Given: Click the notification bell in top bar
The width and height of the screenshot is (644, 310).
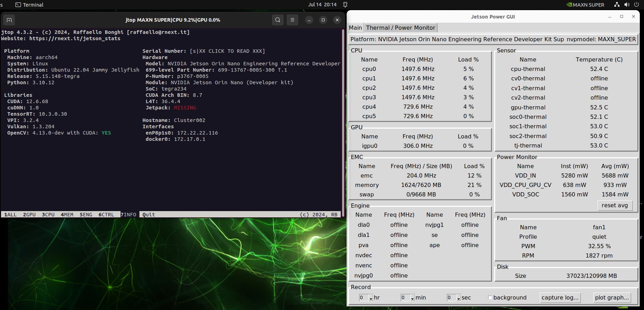Looking at the screenshot, I should coord(345,5).
